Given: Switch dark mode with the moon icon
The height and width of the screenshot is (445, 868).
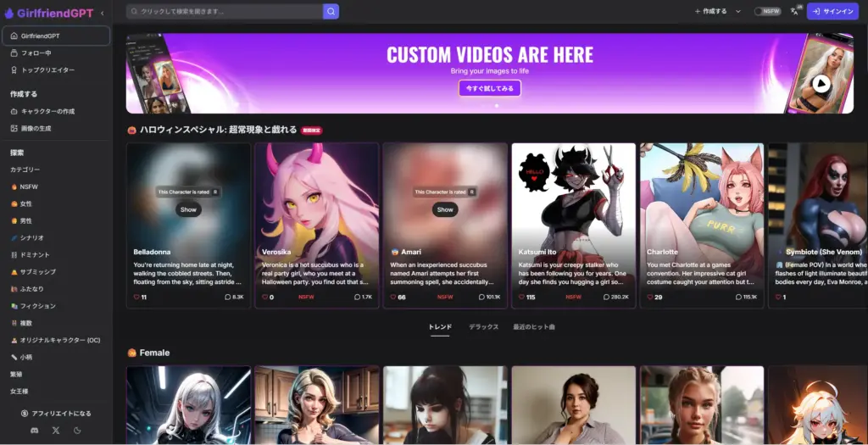Looking at the screenshot, I should [x=78, y=431].
